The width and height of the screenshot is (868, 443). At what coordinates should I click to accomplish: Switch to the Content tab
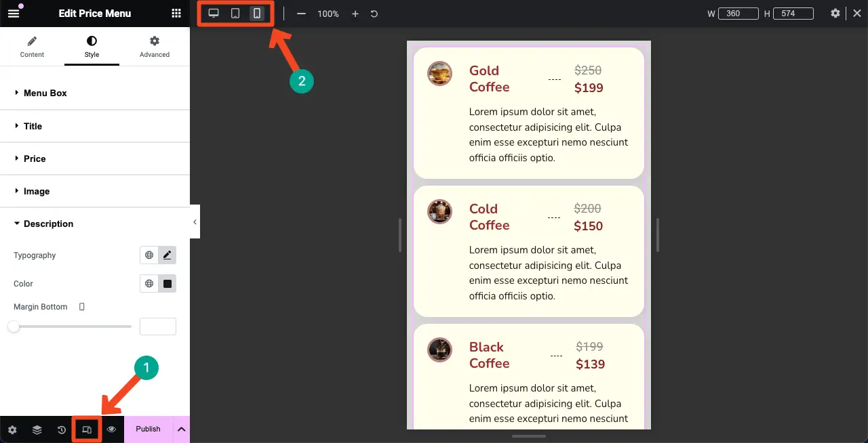[x=32, y=47]
